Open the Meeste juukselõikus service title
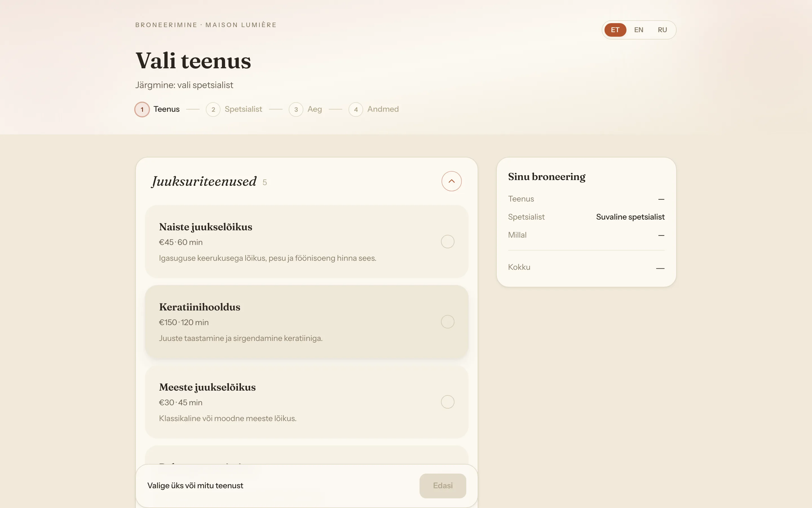The image size is (812, 508). click(207, 387)
